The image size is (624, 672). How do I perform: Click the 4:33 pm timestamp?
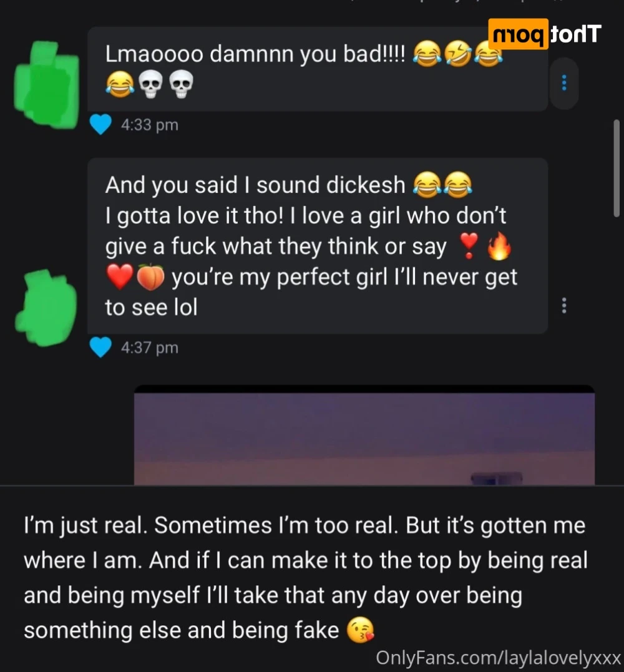click(x=150, y=125)
